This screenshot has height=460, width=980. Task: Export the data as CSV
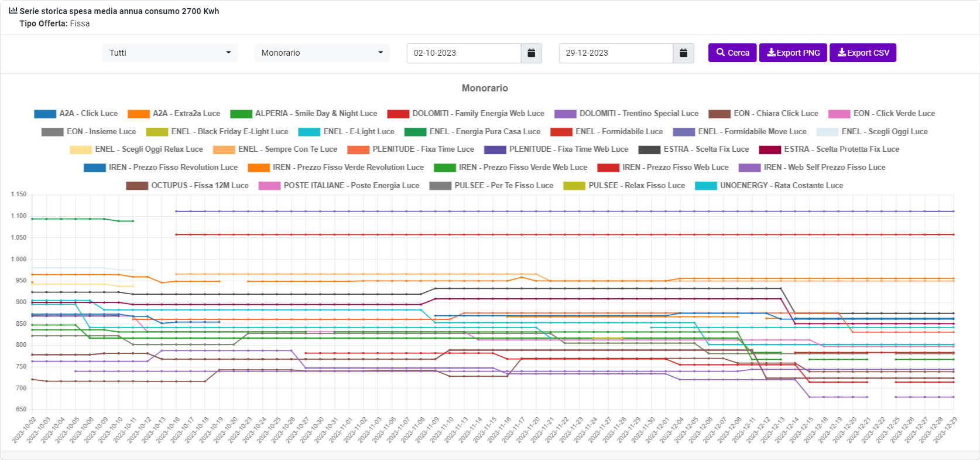click(x=863, y=53)
